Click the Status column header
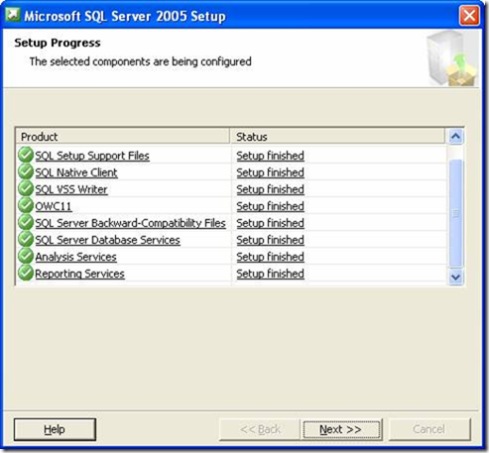489x453 pixels. tap(337, 137)
